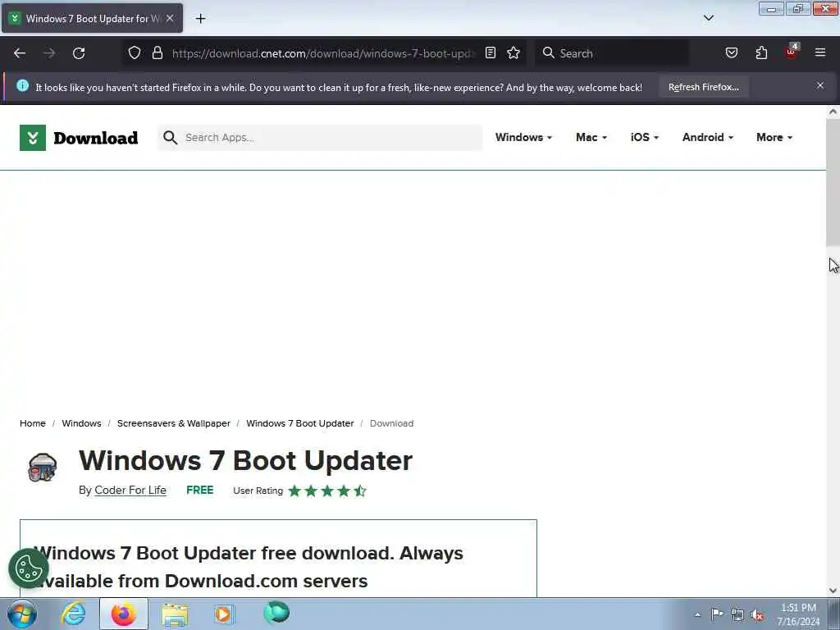Go back using the Firefox back arrow

pyautogui.click(x=20, y=53)
